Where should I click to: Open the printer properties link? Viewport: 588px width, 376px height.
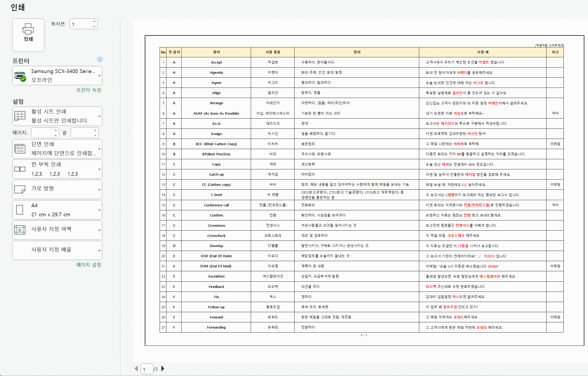88,90
